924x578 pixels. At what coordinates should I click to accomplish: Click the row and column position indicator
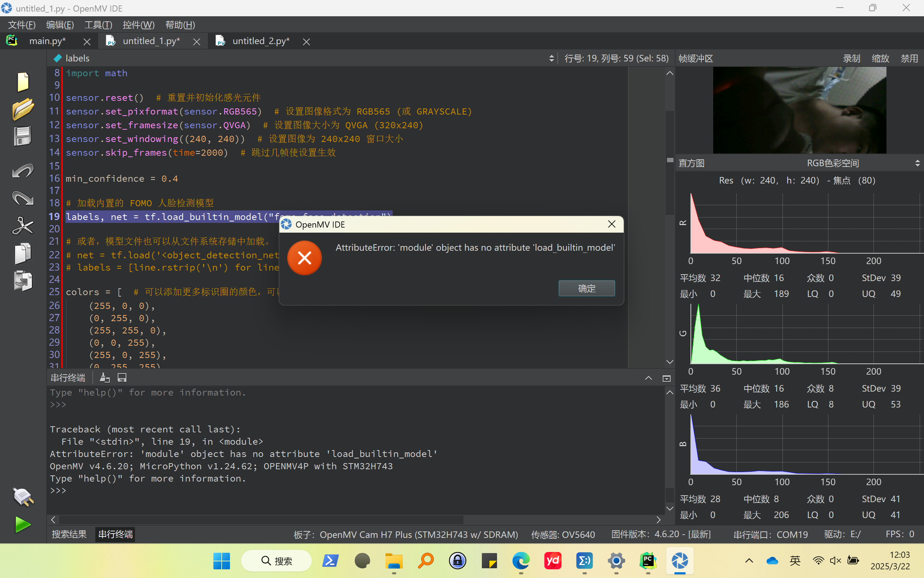616,58
